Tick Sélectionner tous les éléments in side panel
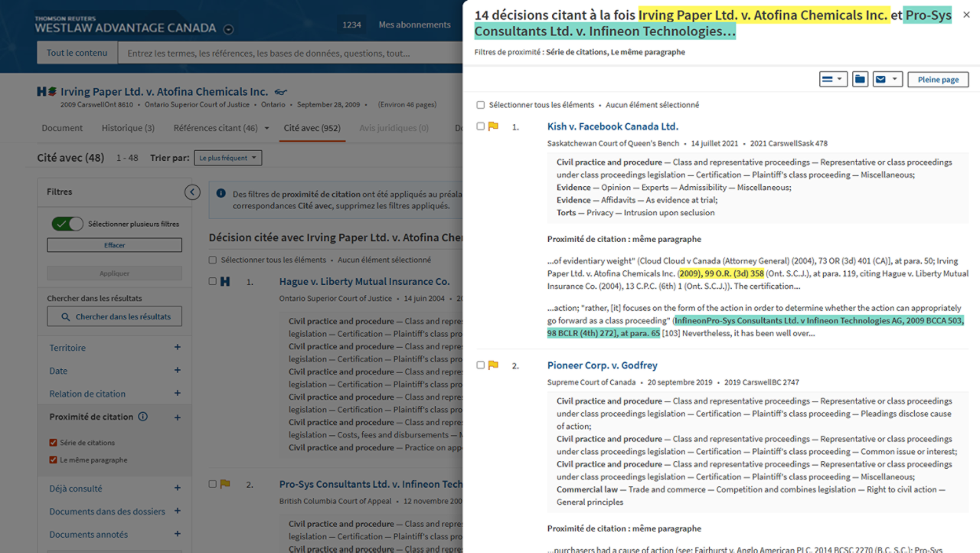 (480, 105)
